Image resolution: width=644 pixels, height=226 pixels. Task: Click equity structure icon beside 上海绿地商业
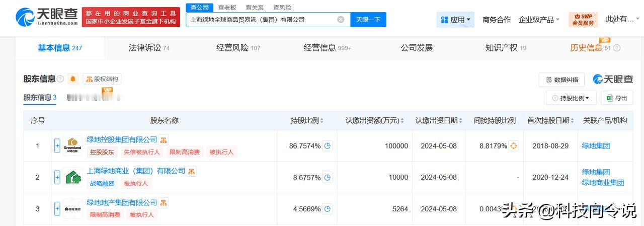(x=192, y=172)
